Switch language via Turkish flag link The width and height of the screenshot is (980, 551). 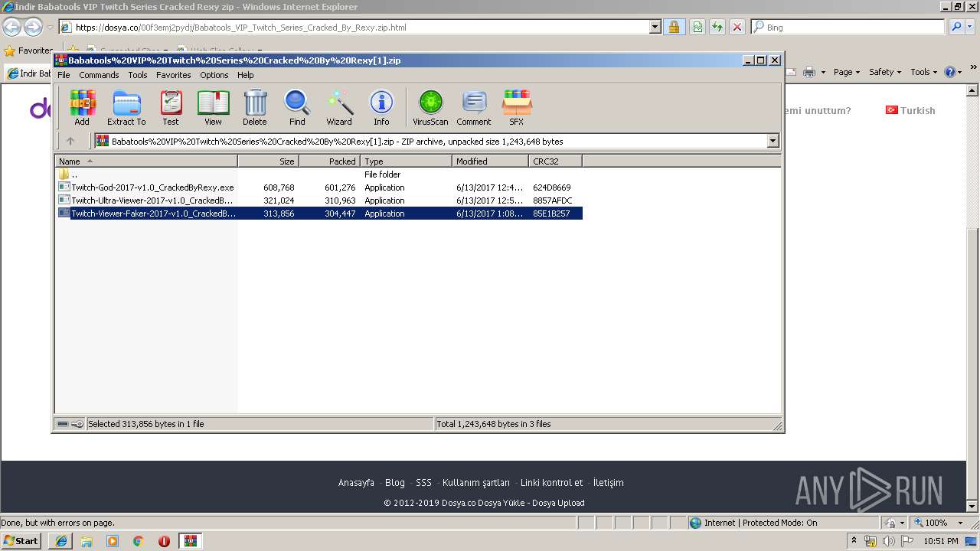(910, 110)
